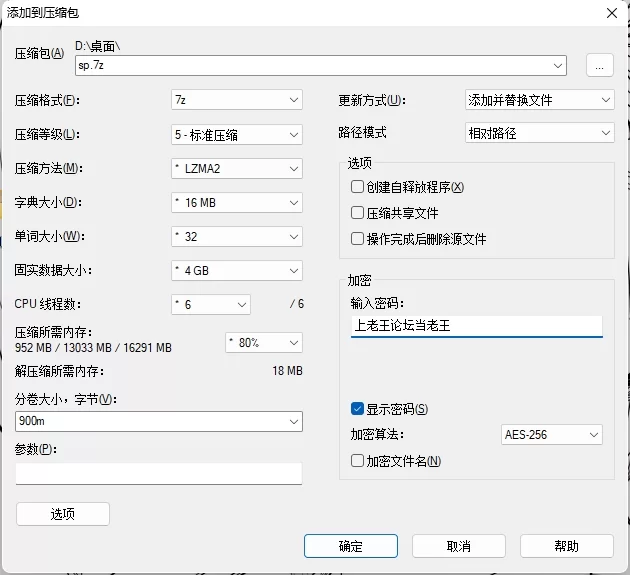
Task: Click the password input field
Action: tap(476, 326)
